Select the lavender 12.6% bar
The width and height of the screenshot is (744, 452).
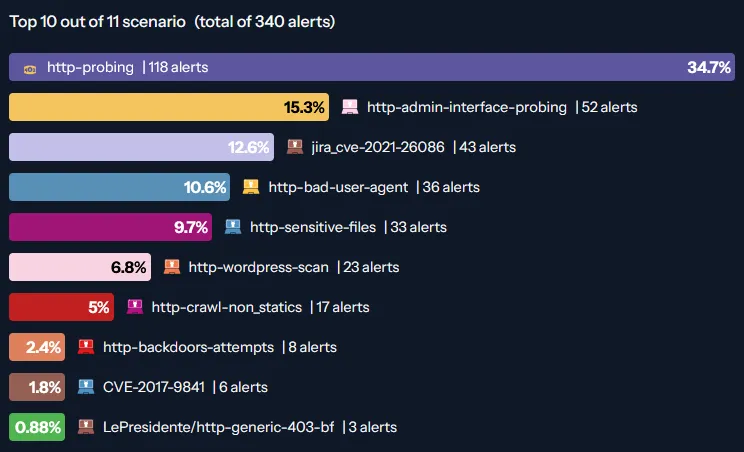[141, 147]
